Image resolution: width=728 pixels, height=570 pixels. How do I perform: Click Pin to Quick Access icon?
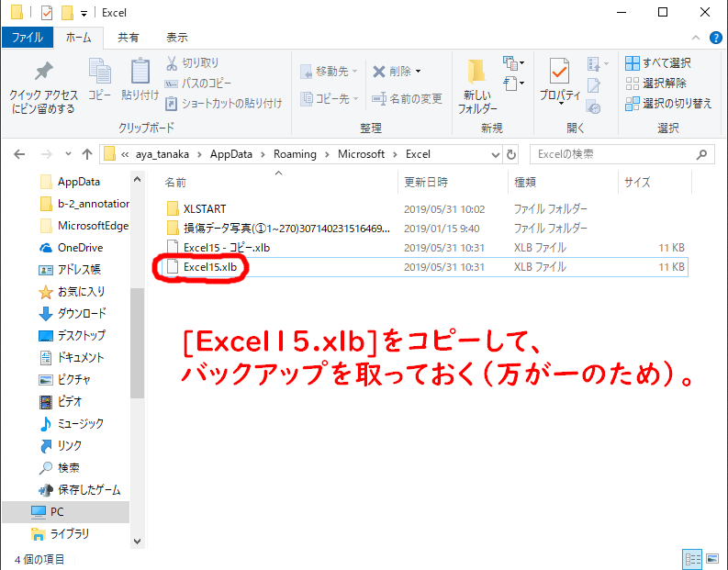[44, 72]
